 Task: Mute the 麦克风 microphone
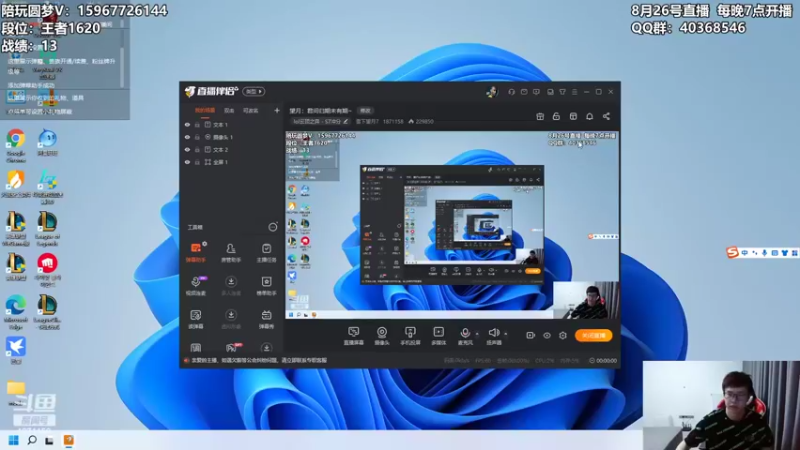465,333
